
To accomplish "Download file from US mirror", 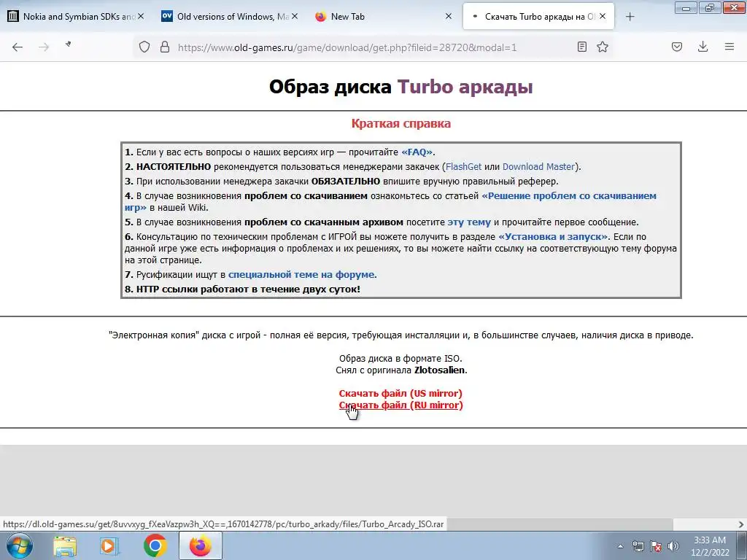I will (x=400, y=393).
